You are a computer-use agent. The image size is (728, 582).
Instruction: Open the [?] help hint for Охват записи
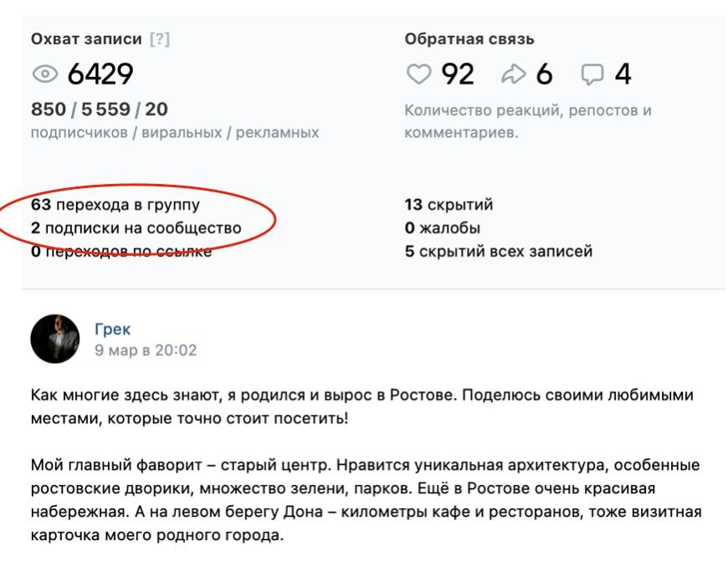159,39
